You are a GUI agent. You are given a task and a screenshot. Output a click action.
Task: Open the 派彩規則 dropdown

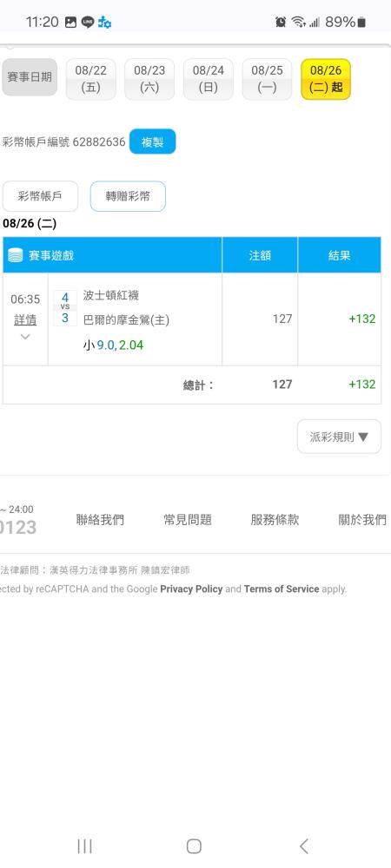[339, 437]
